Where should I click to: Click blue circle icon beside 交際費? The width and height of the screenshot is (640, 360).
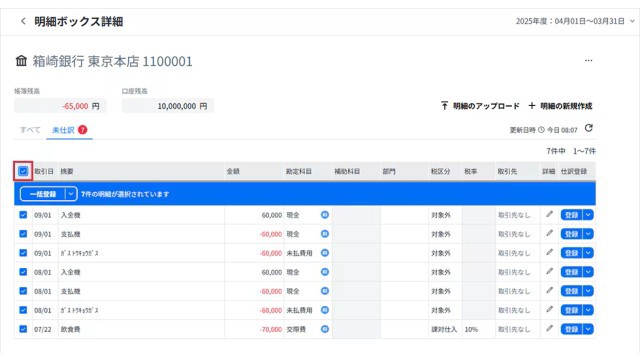pos(324,329)
